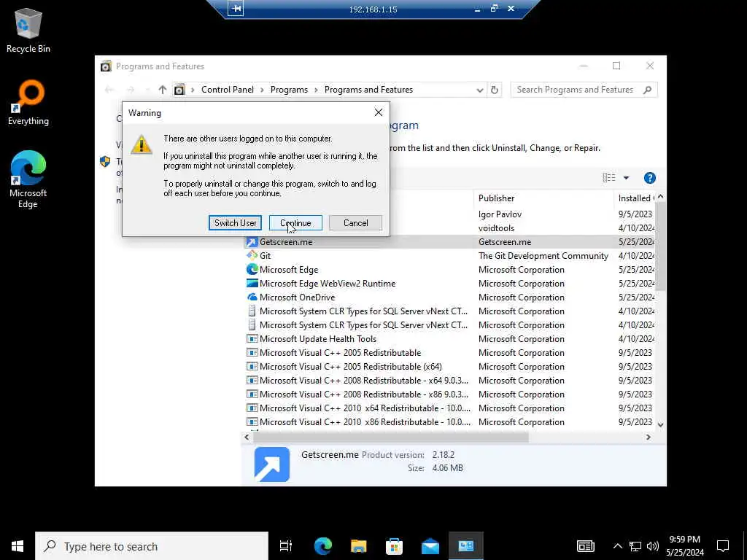Sort by the Installed On column header
The height and width of the screenshot is (560, 747).
point(636,198)
